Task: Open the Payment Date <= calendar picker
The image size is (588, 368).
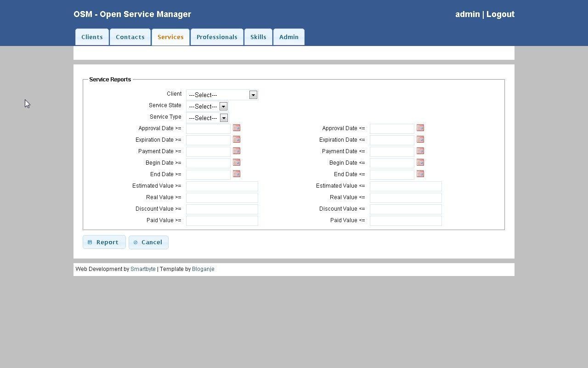Action: coord(420,151)
